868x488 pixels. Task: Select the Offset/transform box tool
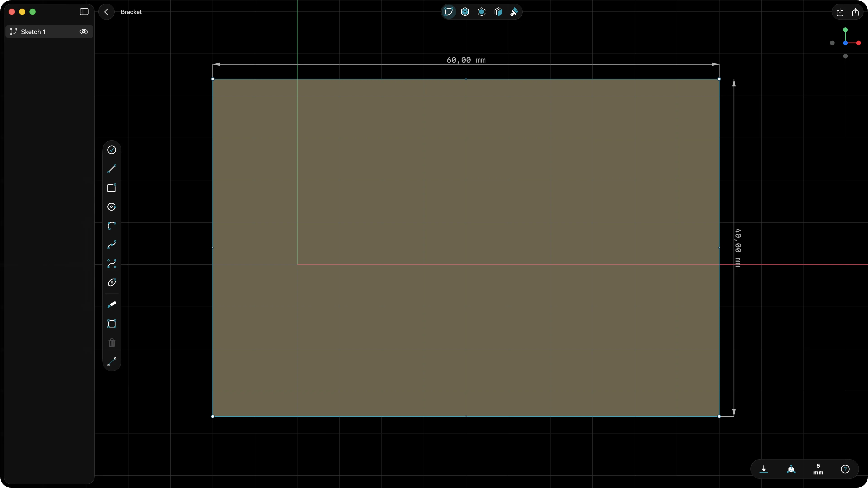111,324
